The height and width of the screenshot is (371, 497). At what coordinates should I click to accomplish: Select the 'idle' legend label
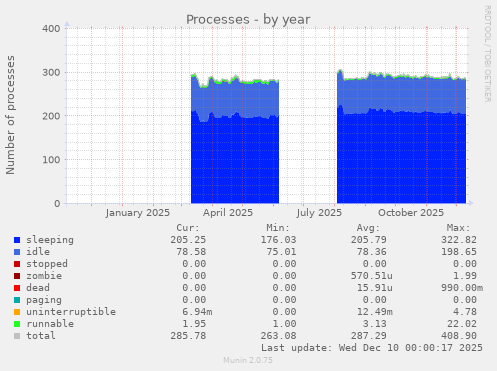tap(38, 252)
